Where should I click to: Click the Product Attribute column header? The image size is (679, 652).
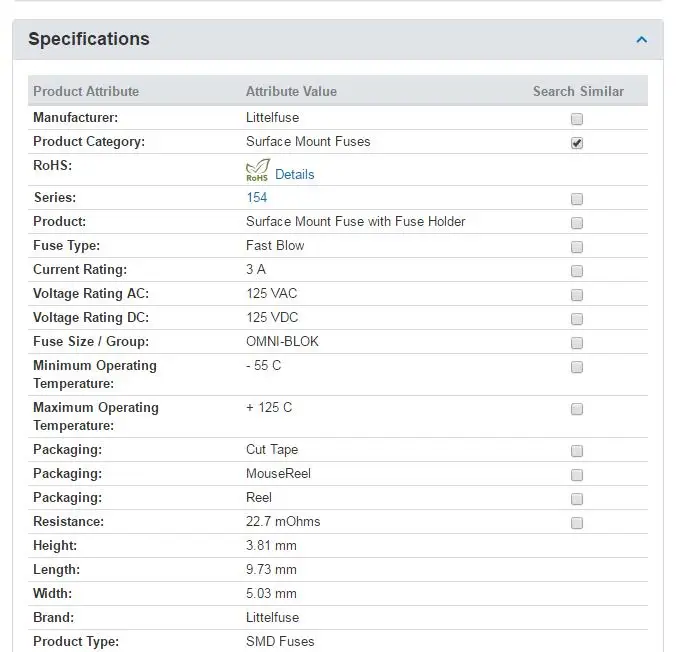tap(86, 91)
